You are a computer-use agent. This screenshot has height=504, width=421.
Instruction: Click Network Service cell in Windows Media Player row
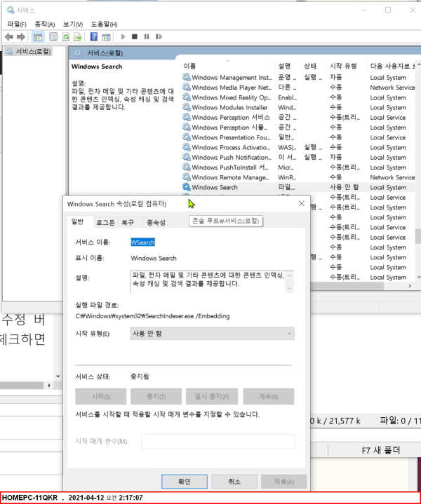[392, 88]
